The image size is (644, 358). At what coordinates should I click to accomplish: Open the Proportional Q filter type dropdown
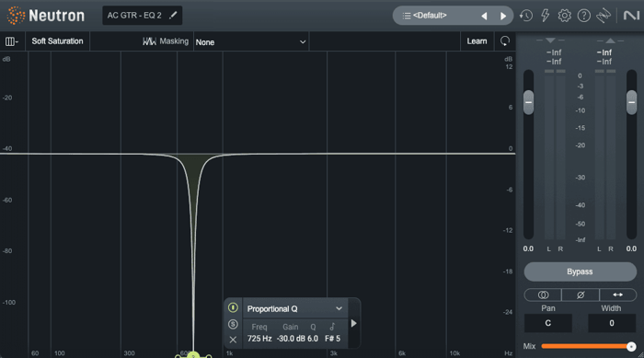click(x=295, y=308)
